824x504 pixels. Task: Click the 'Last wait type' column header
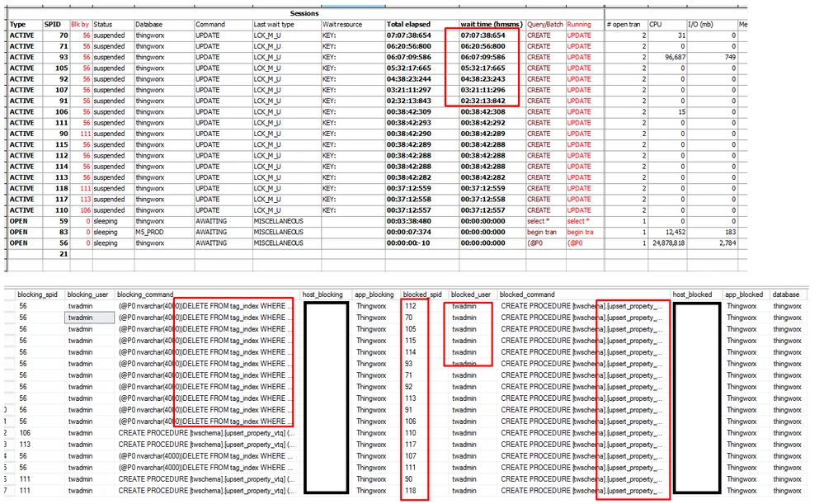[274, 24]
